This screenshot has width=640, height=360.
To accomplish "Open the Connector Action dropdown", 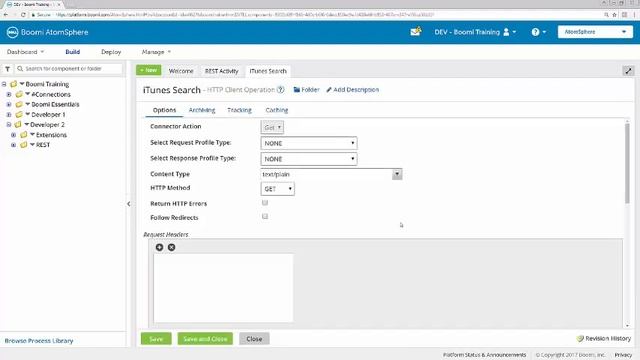I will [272, 127].
